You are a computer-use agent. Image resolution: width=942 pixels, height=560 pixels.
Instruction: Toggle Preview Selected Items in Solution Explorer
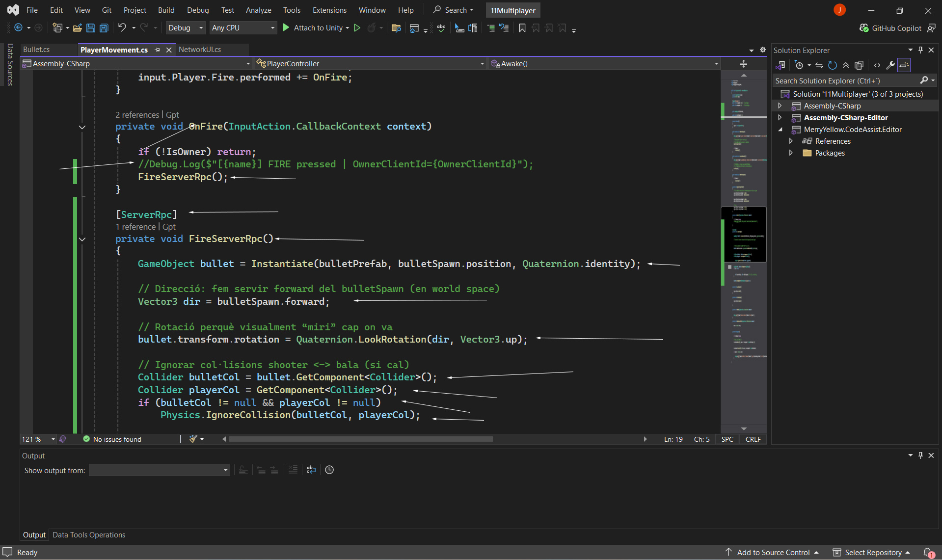[x=904, y=65]
